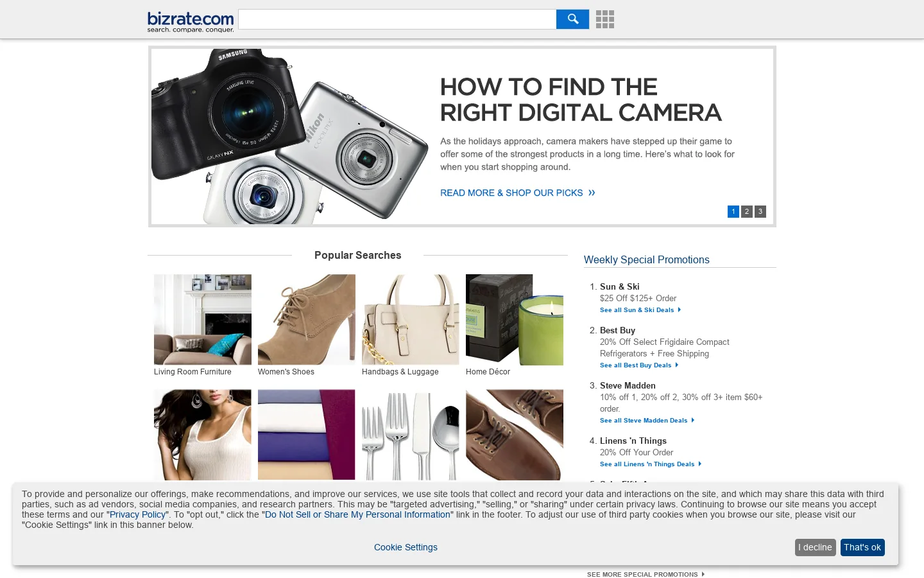Screen dimensions: 924x578
Task: Open the brown leather boots thumbnail
Action: pyautogui.click(x=515, y=435)
